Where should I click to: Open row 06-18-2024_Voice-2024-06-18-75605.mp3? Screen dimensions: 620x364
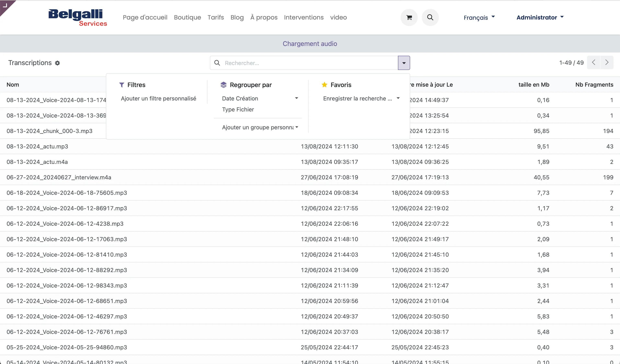[x=310, y=193]
